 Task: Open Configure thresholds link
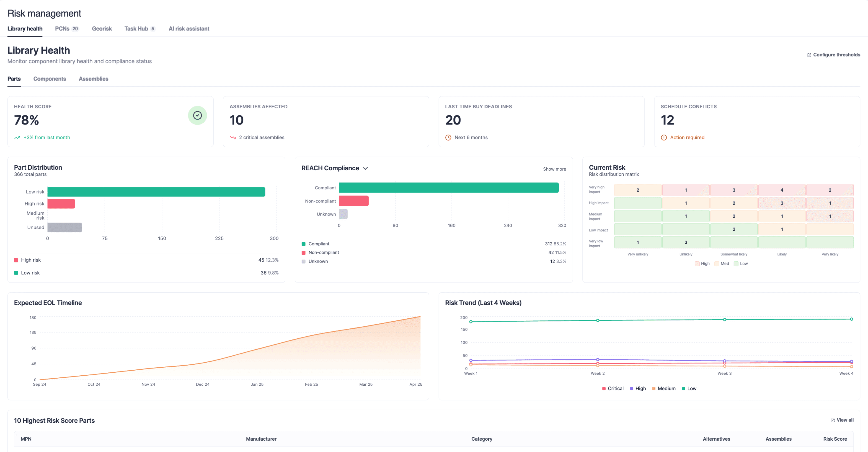tap(836, 55)
